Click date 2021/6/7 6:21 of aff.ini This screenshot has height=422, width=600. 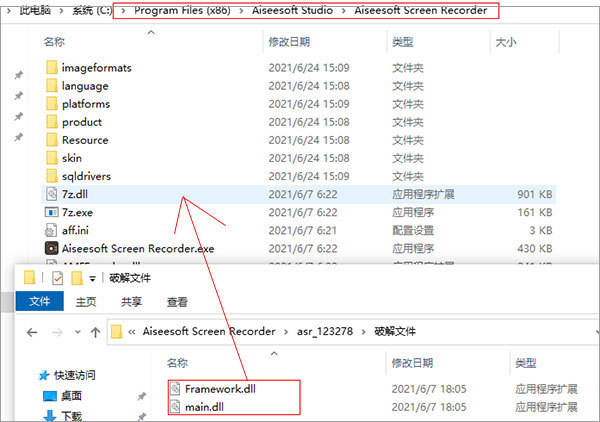(x=303, y=230)
